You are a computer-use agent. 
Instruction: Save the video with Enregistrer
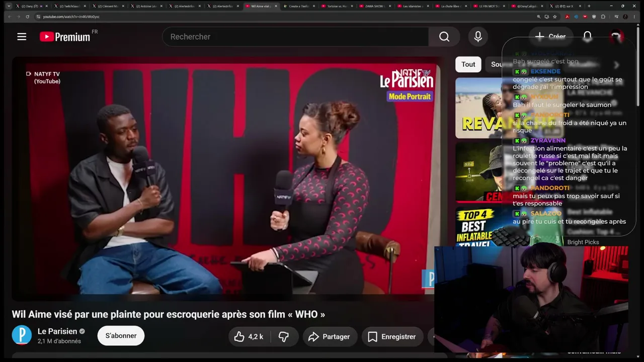tap(392, 337)
